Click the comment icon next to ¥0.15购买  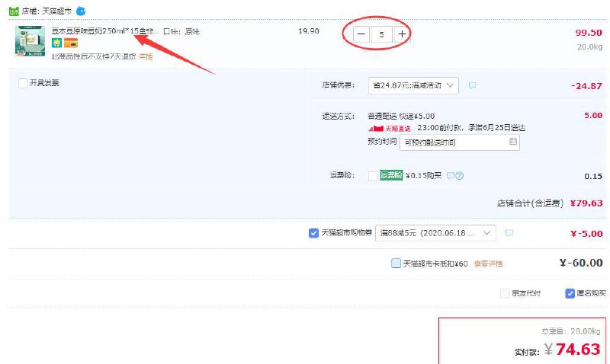pyautogui.click(x=450, y=176)
